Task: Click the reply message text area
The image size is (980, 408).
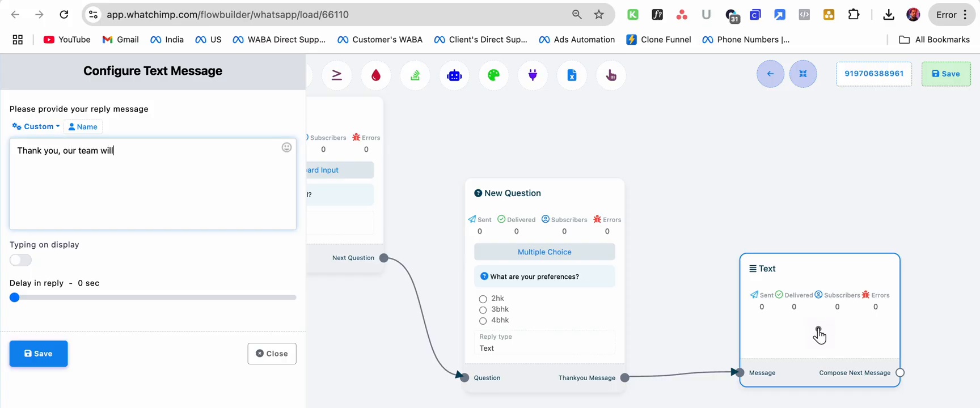Action: (x=153, y=184)
